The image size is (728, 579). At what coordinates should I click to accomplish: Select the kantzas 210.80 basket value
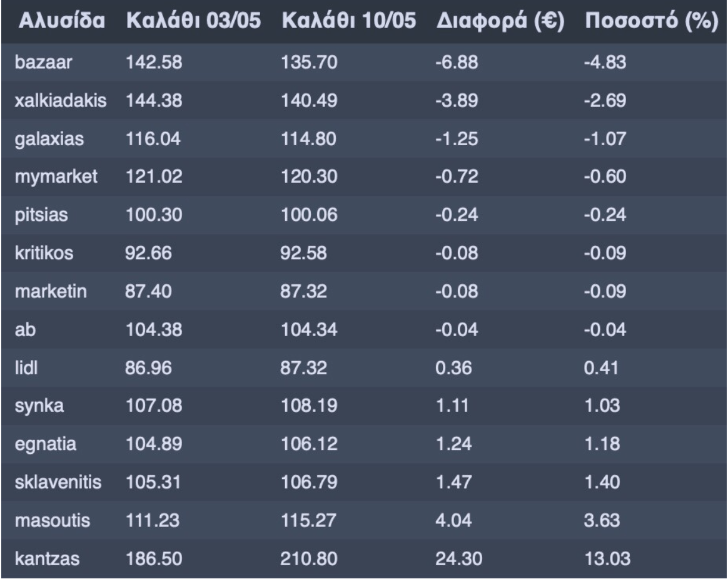coord(309,558)
